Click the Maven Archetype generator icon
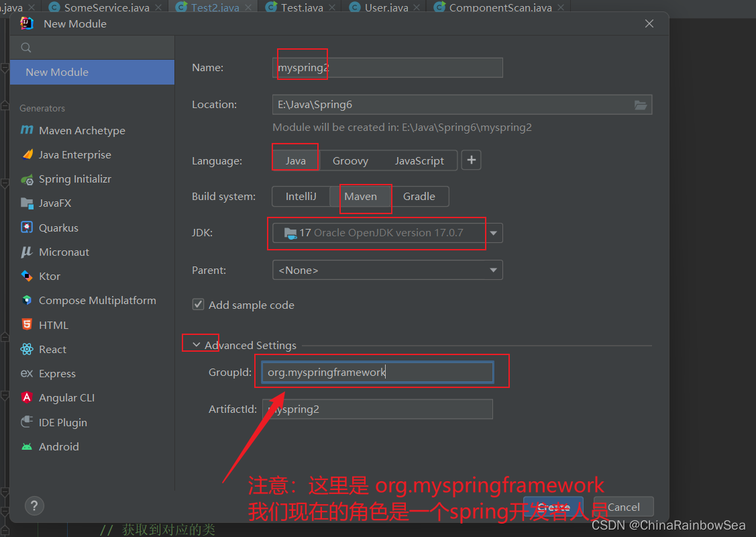 tap(27, 130)
